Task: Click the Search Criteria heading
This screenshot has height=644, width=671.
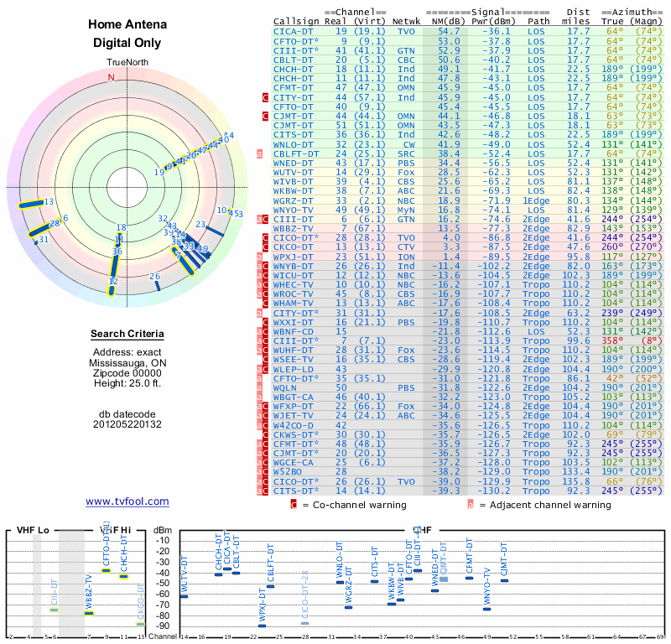Action: click(127, 334)
